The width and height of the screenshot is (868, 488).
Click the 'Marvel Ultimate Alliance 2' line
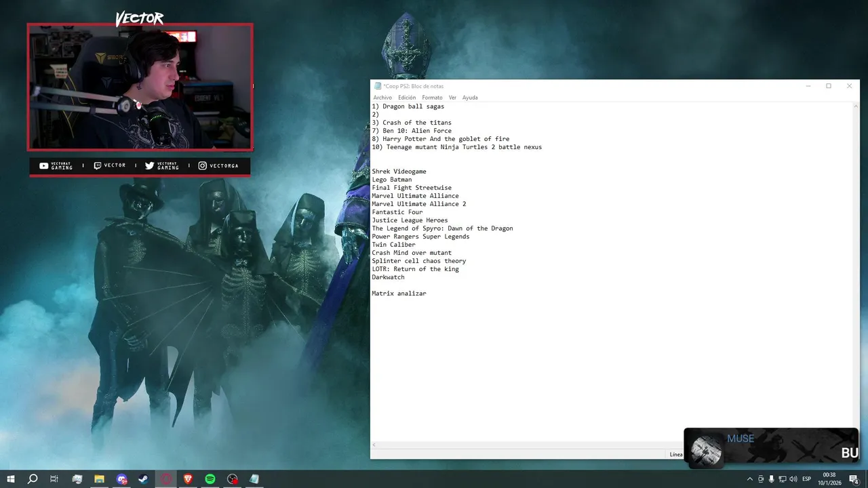(419, 204)
